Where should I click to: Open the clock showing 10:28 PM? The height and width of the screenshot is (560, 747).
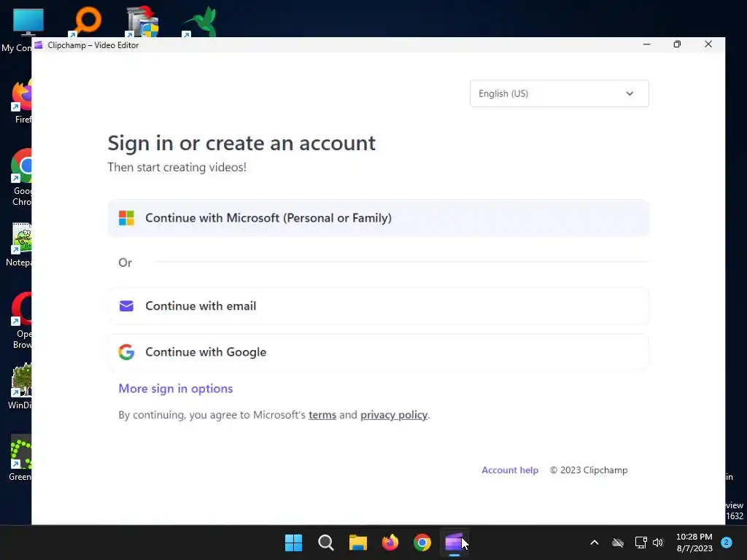pyautogui.click(x=694, y=542)
